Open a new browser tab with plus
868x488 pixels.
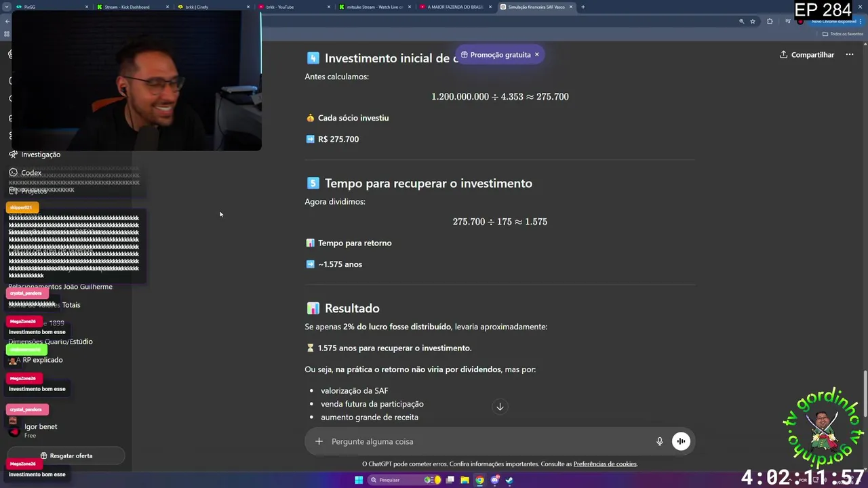tap(583, 7)
